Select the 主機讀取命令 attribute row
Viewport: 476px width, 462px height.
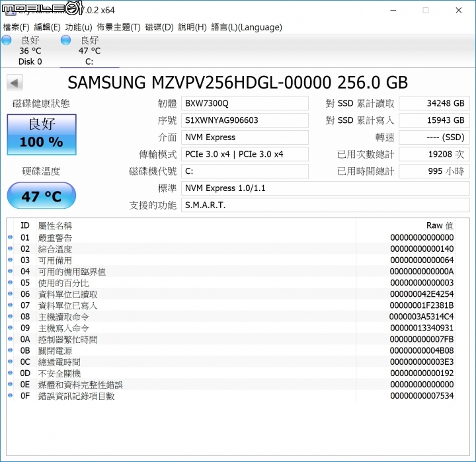231,317
